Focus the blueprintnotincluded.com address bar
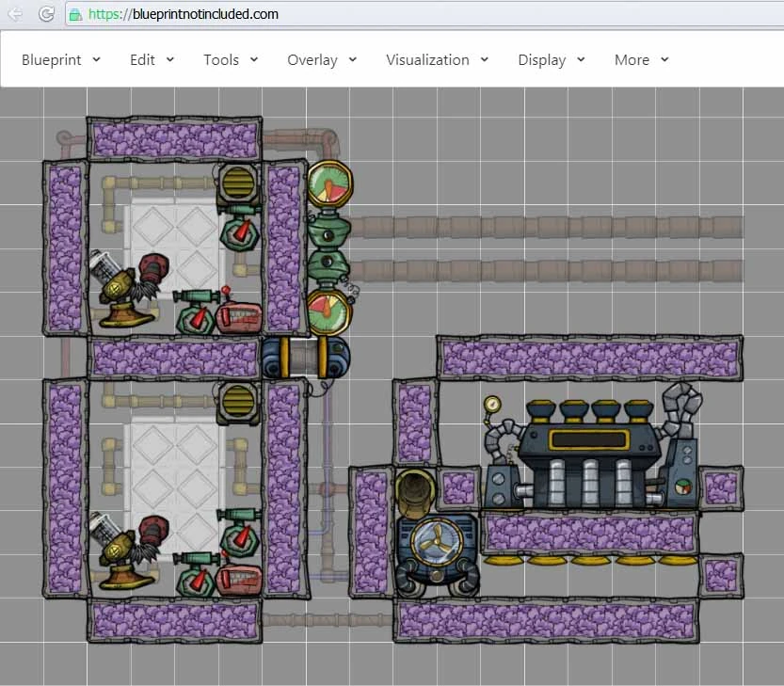The width and height of the screenshot is (784, 686). click(424, 14)
